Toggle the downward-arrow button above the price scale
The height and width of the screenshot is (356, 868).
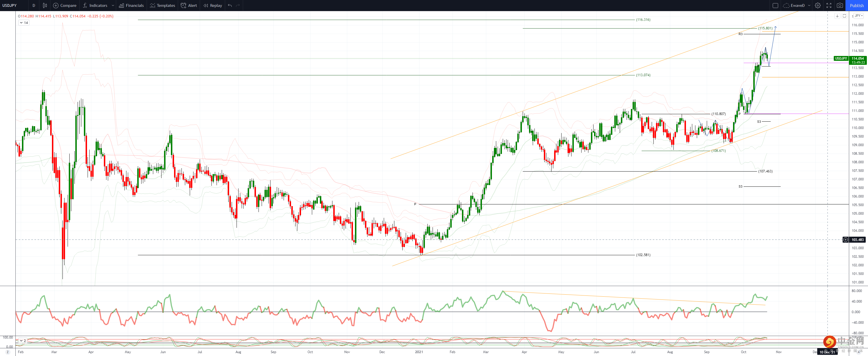coord(837,16)
